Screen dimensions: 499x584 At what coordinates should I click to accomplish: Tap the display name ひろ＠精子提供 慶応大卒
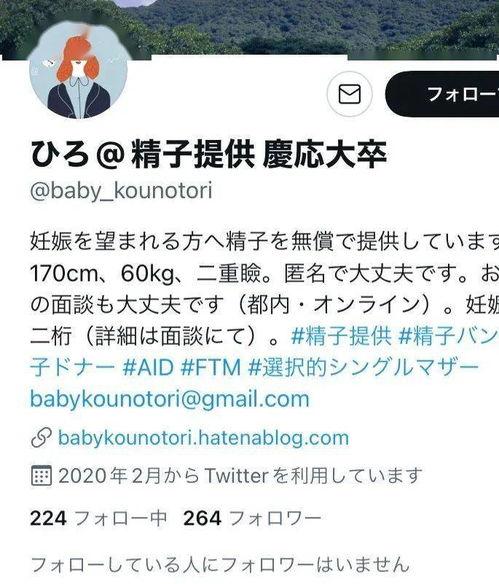point(209,154)
